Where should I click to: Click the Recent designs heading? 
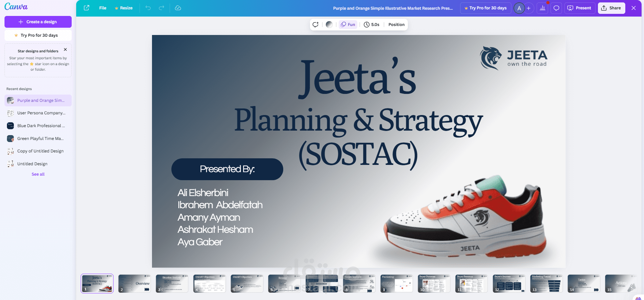tap(19, 89)
